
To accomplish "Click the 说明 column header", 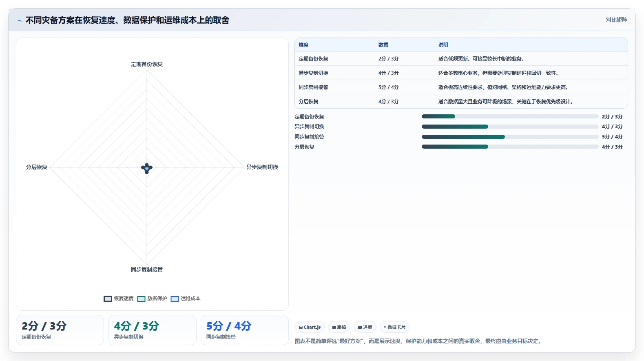I will tap(443, 45).
